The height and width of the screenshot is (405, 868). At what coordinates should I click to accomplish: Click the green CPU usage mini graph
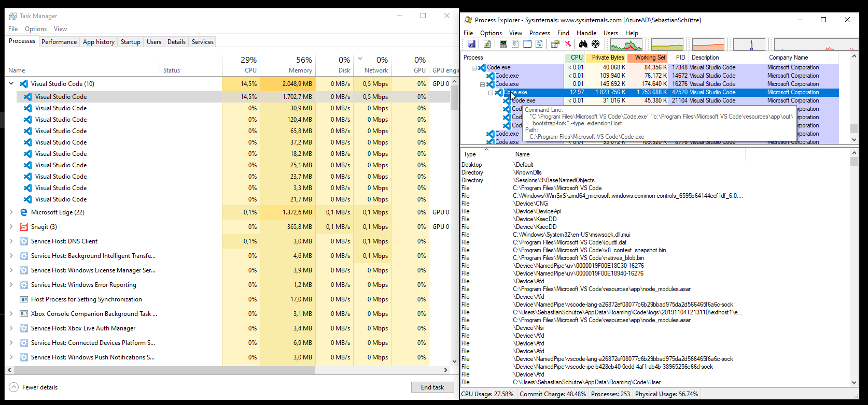point(626,45)
